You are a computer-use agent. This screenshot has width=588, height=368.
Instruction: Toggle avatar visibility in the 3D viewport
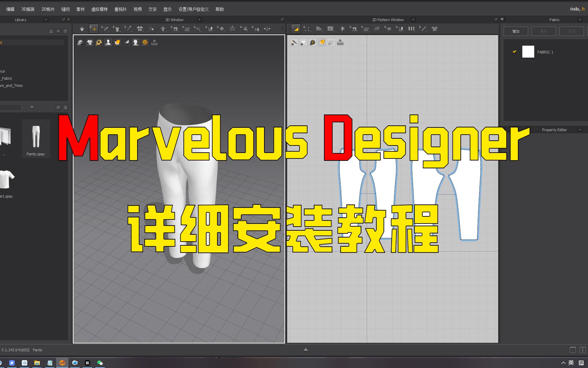tap(108, 42)
